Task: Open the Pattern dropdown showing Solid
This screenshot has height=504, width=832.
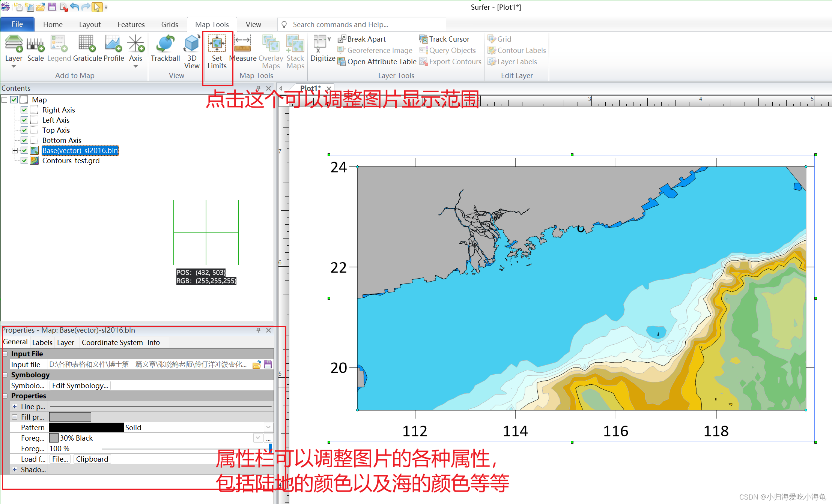Action: pyautogui.click(x=268, y=427)
